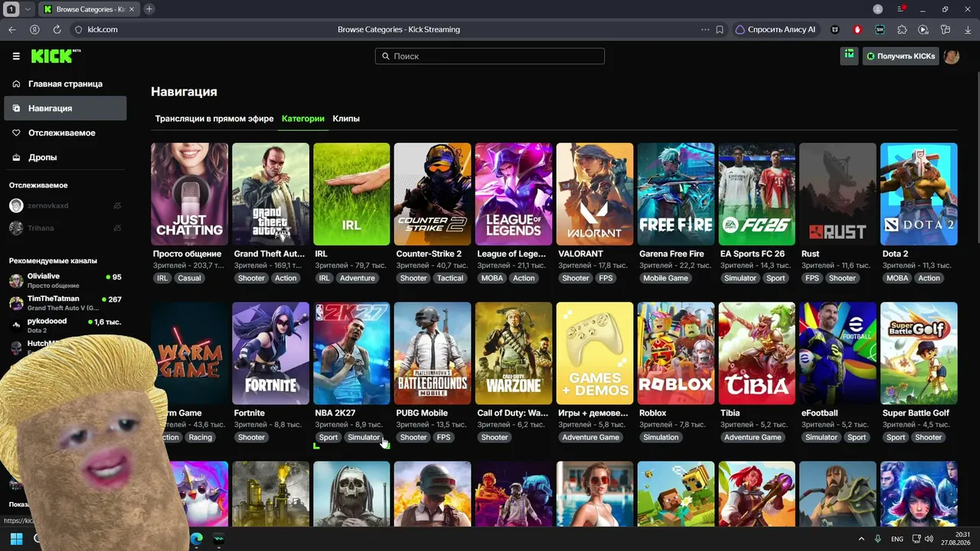Switch to Трансляции в прямом эфире tab
This screenshot has height=551, width=980.
click(x=214, y=119)
